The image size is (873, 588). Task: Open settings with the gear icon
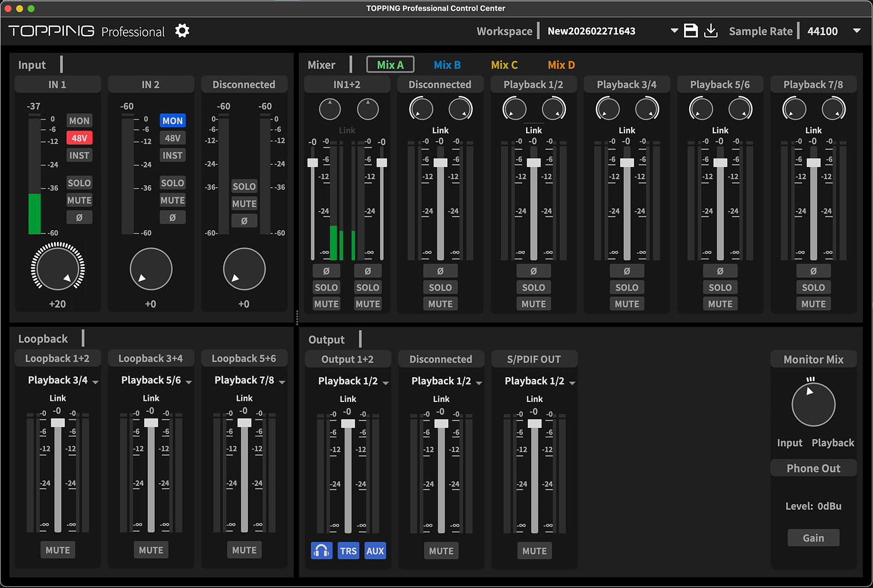(182, 31)
